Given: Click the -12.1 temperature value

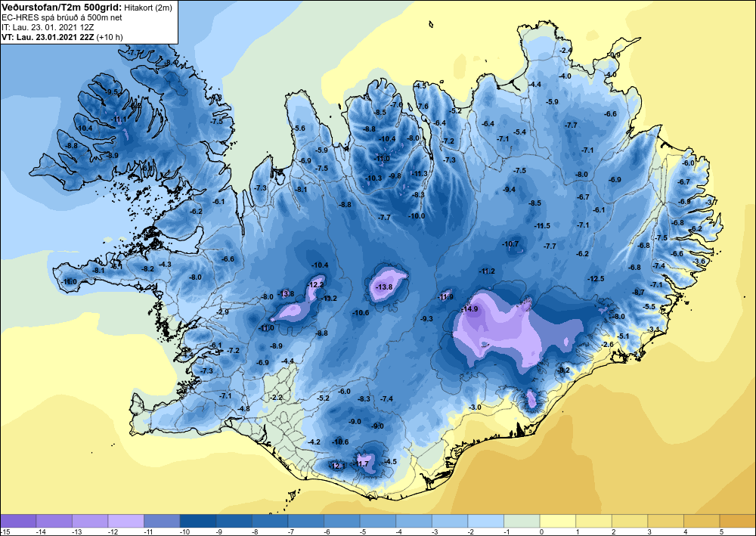Looking at the screenshot, I should [337, 466].
